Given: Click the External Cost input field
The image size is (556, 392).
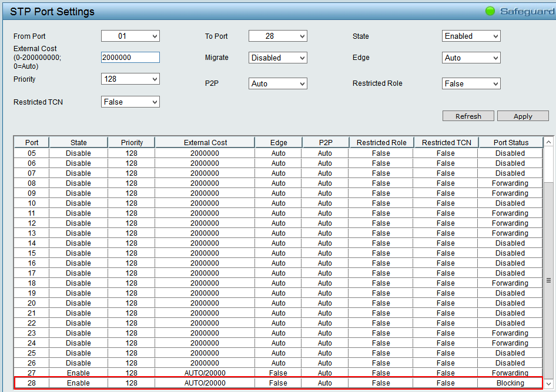Looking at the screenshot, I should [130, 58].
